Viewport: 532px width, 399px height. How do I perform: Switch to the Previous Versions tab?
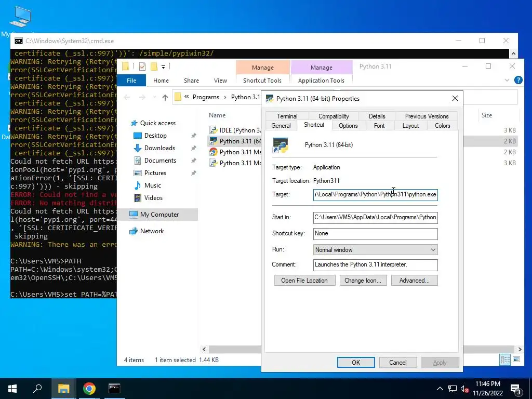click(427, 116)
